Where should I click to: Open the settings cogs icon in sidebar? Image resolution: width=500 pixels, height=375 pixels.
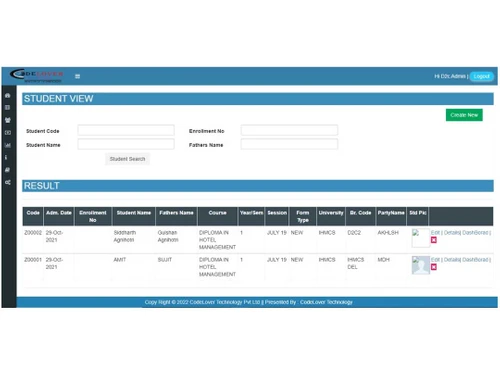click(8, 182)
